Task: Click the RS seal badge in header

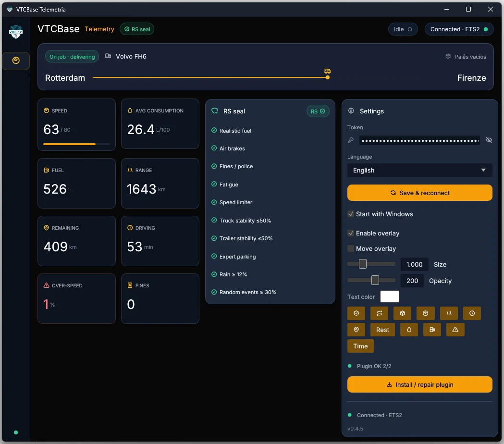Action: [x=137, y=29]
